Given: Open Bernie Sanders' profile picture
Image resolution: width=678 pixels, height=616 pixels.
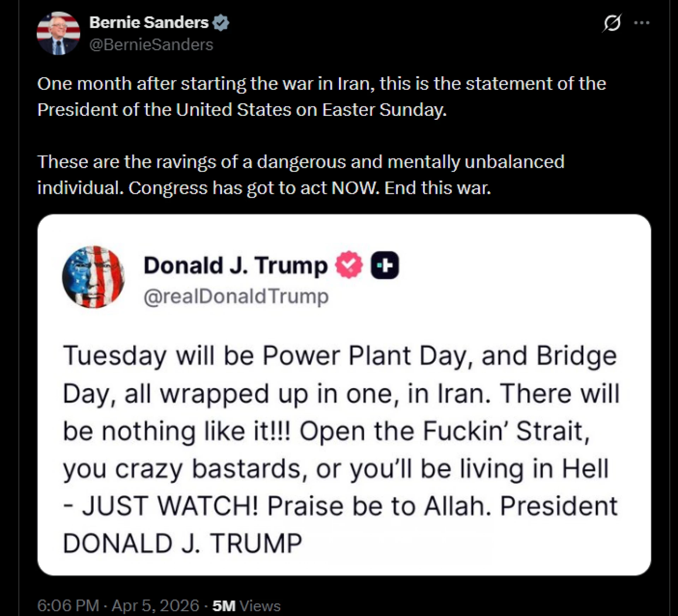Looking at the screenshot, I should click(x=58, y=34).
